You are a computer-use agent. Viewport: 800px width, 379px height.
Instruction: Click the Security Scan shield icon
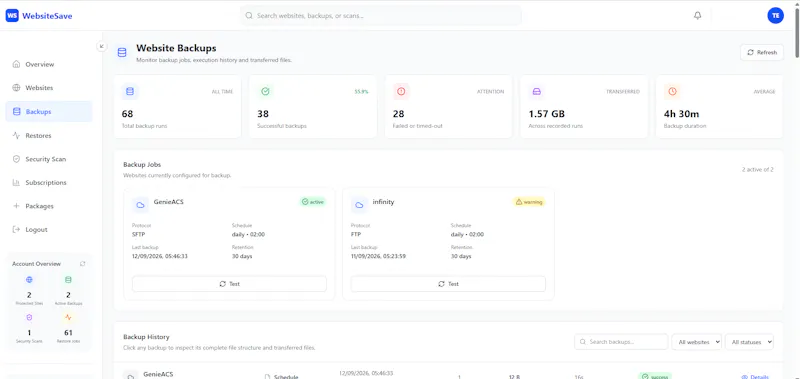[x=16, y=159]
